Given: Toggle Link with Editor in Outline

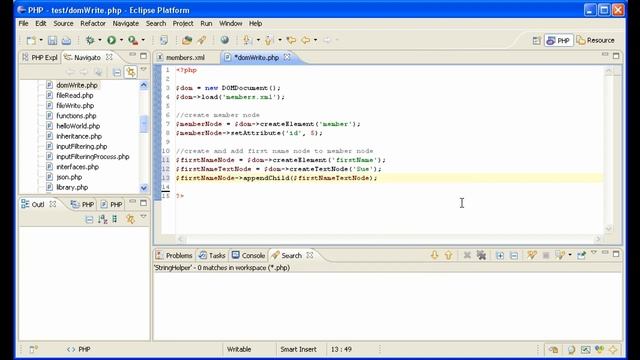Looking at the screenshot, I should [130, 219].
